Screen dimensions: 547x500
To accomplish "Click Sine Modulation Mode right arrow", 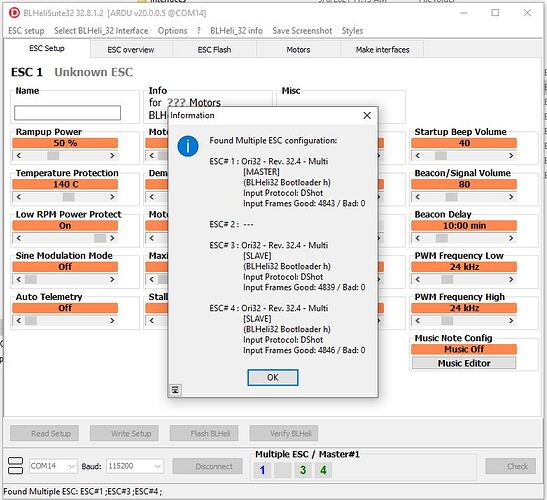I will [112, 279].
